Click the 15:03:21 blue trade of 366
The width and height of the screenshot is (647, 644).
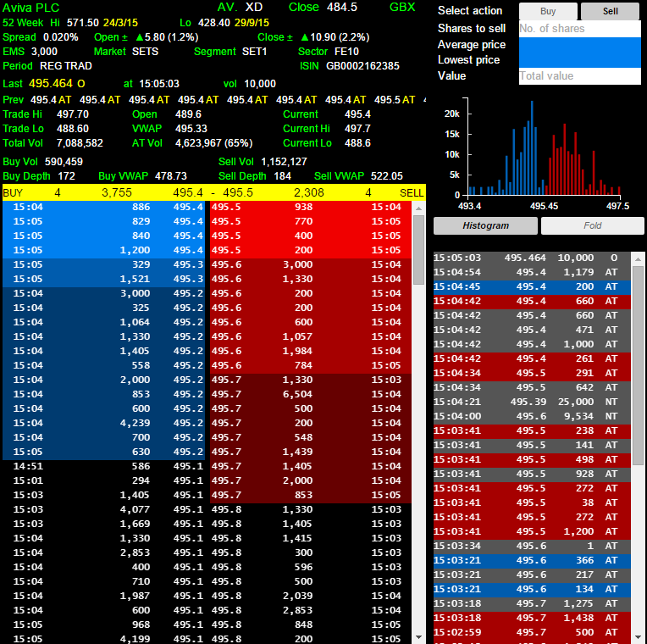[532, 560]
